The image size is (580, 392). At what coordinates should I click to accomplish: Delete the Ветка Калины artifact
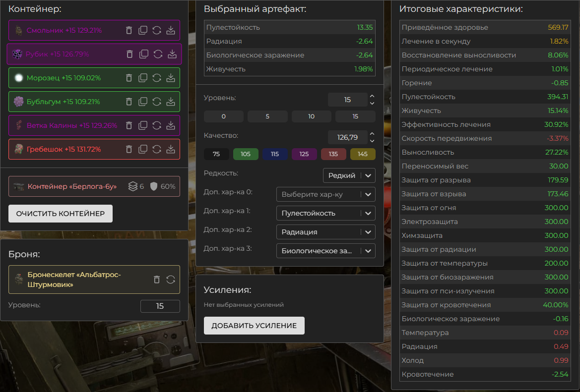pyautogui.click(x=129, y=125)
